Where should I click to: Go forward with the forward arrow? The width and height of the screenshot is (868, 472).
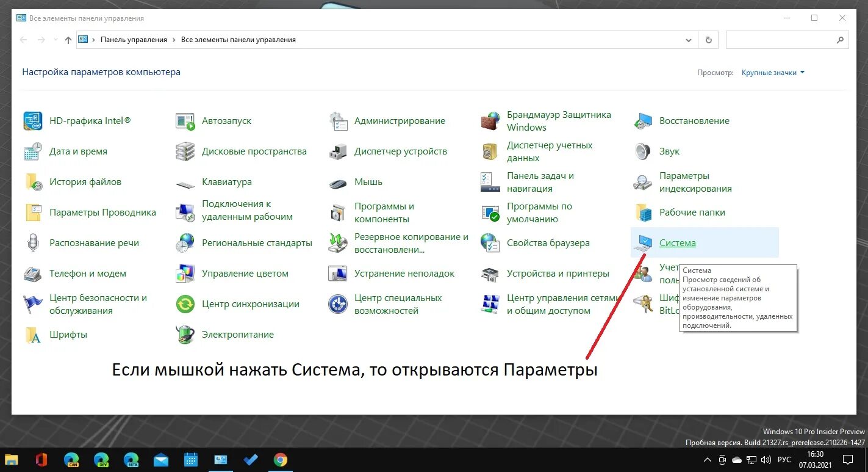pyautogui.click(x=41, y=40)
